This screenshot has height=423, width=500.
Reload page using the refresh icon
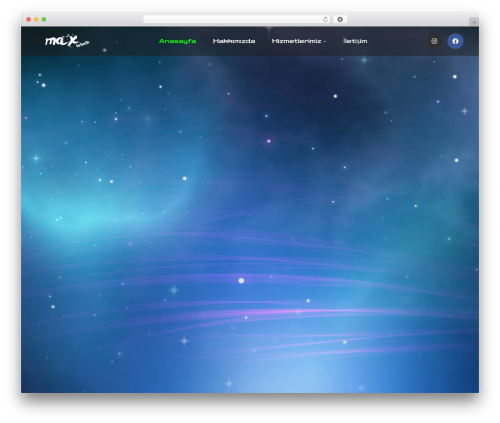pos(325,19)
